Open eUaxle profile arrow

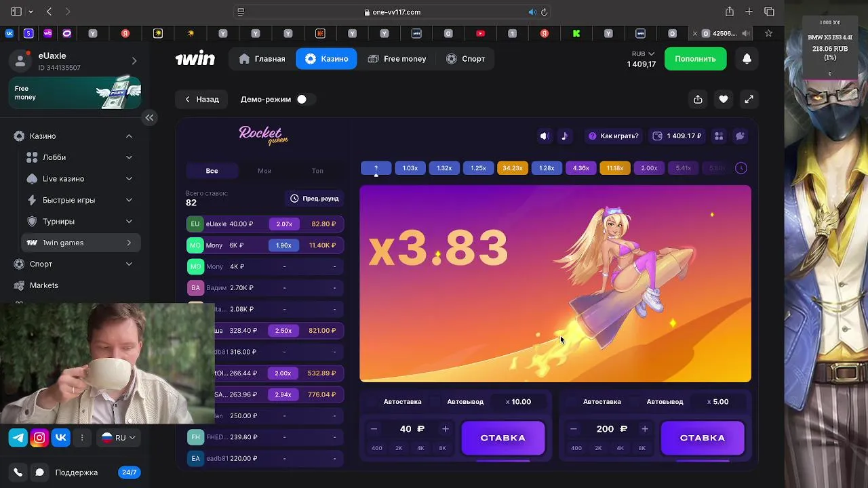[x=134, y=61]
